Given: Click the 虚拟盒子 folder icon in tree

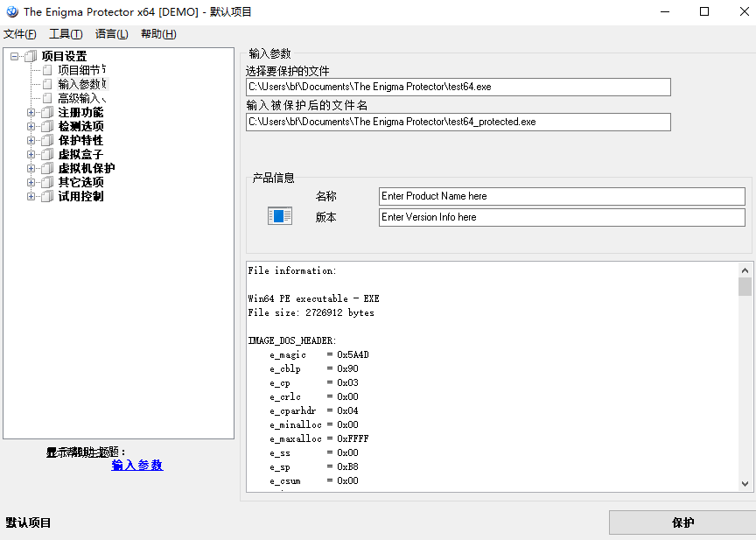Looking at the screenshot, I should pyautogui.click(x=47, y=154).
